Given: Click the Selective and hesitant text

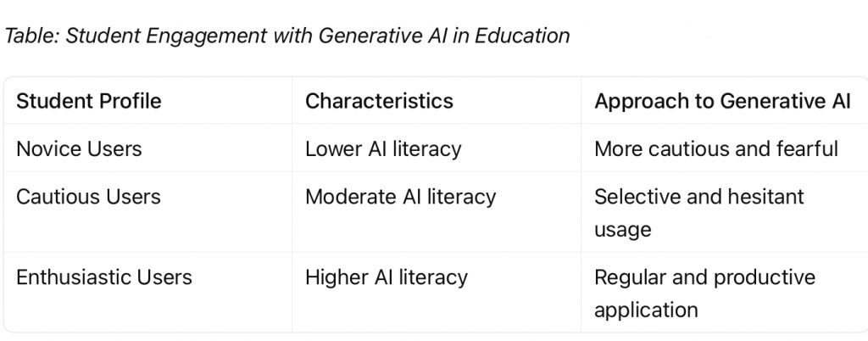Looking at the screenshot, I should click(x=698, y=197).
